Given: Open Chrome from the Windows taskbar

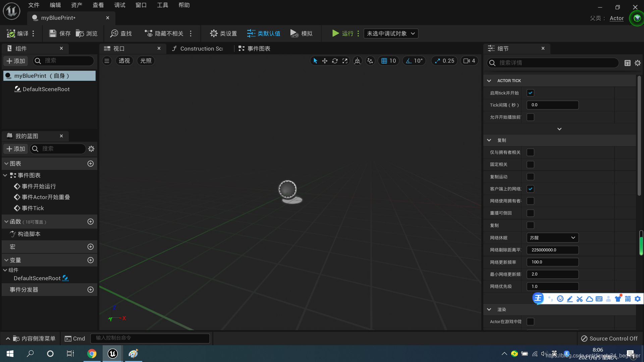Looking at the screenshot, I should point(92,354).
